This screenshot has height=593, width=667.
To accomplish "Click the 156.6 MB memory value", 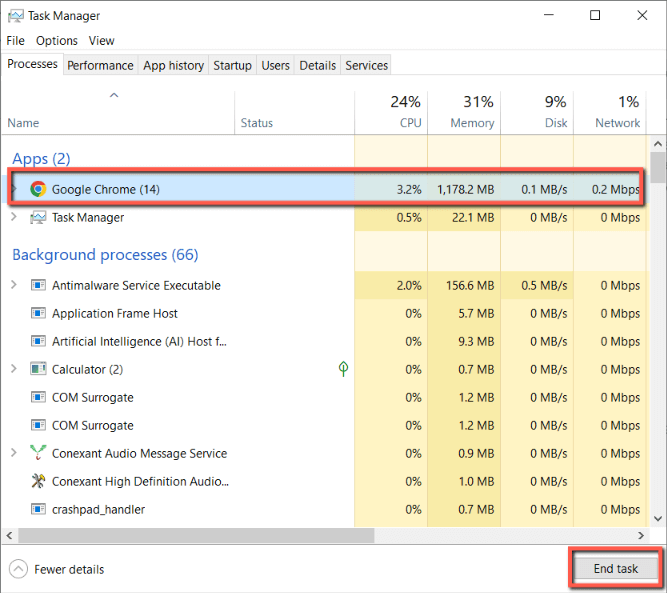I will coord(470,285).
